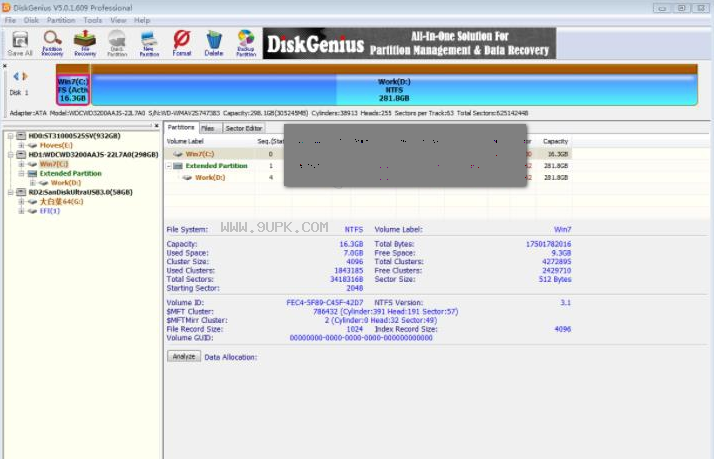This screenshot has width=714, height=459.
Task: Select Win7(C:) row in partition table
Action: 368,154
